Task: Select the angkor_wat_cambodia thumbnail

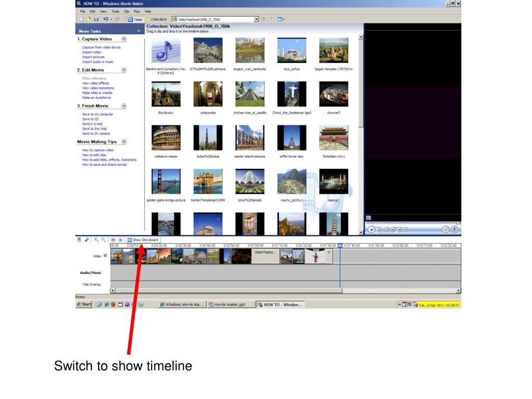Action: click(x=250, y=50)
